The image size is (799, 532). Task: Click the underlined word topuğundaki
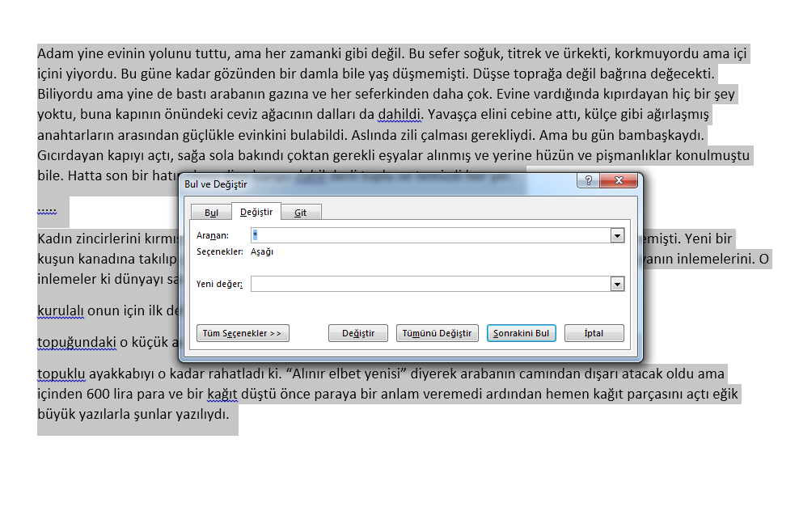pyautogui.click(x=77, y=343)
